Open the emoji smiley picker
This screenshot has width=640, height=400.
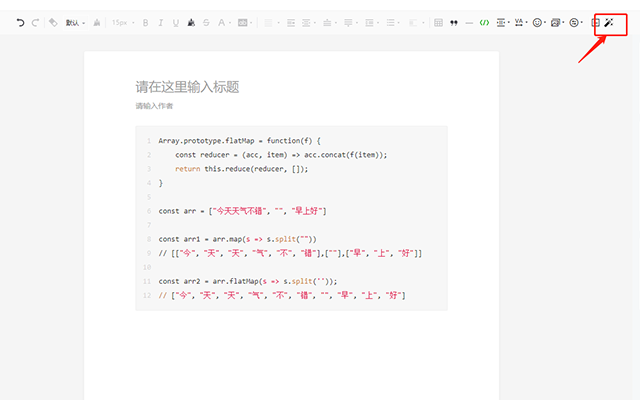[x=537, y=23]
